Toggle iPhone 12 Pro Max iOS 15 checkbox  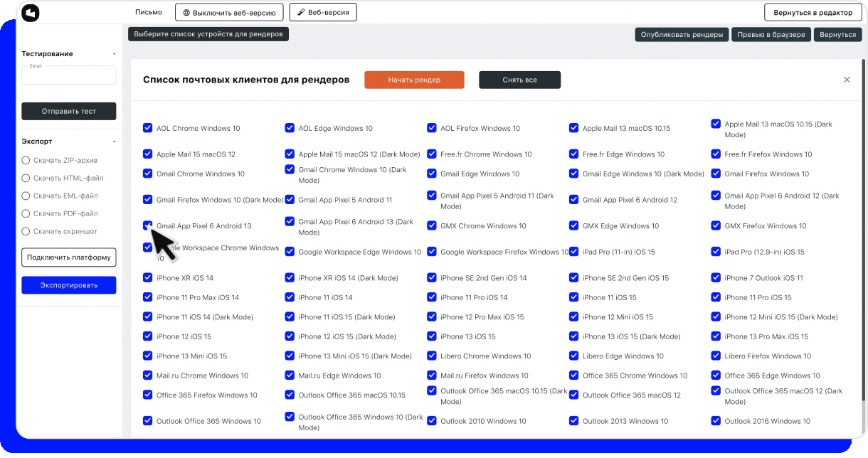[x=432, y=317]
